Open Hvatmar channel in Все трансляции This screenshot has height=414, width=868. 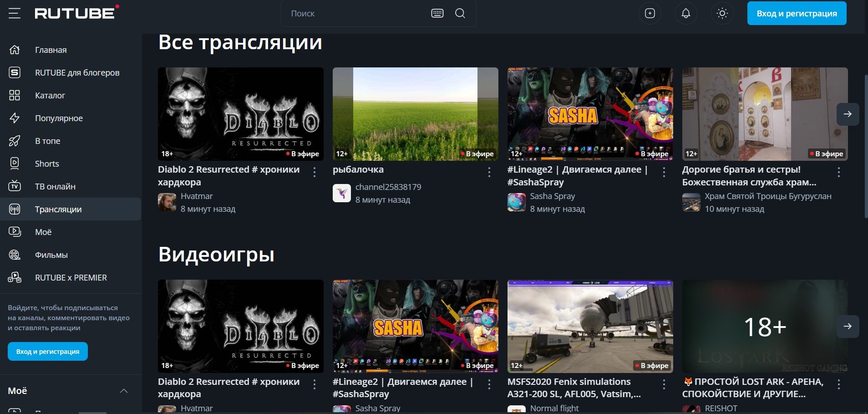(x=197, y=196)
